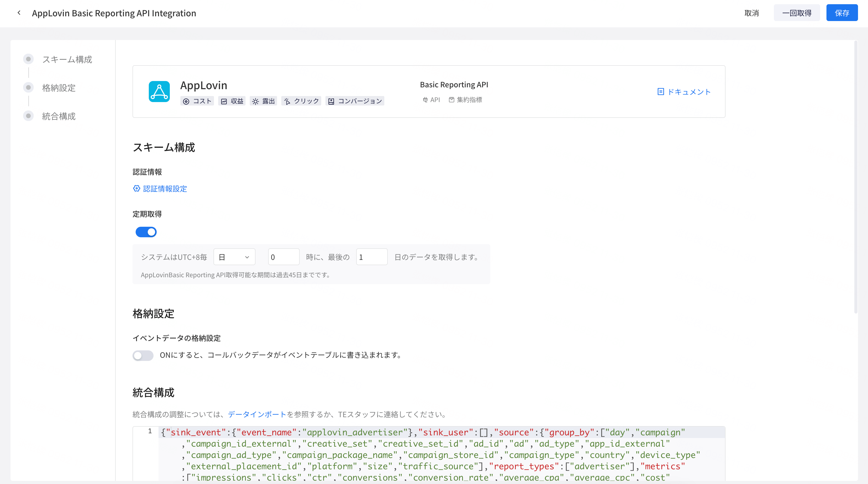Go back using the left chevron arrow
Image resolution: width=868 pixels, height=484 pixels.
(19, 13)
